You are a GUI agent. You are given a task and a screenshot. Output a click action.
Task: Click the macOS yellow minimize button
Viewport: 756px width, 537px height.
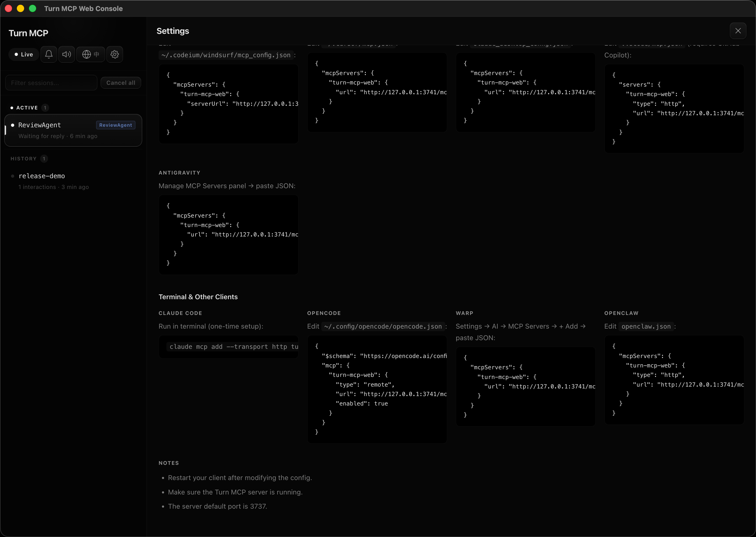[x=20, y=8]
